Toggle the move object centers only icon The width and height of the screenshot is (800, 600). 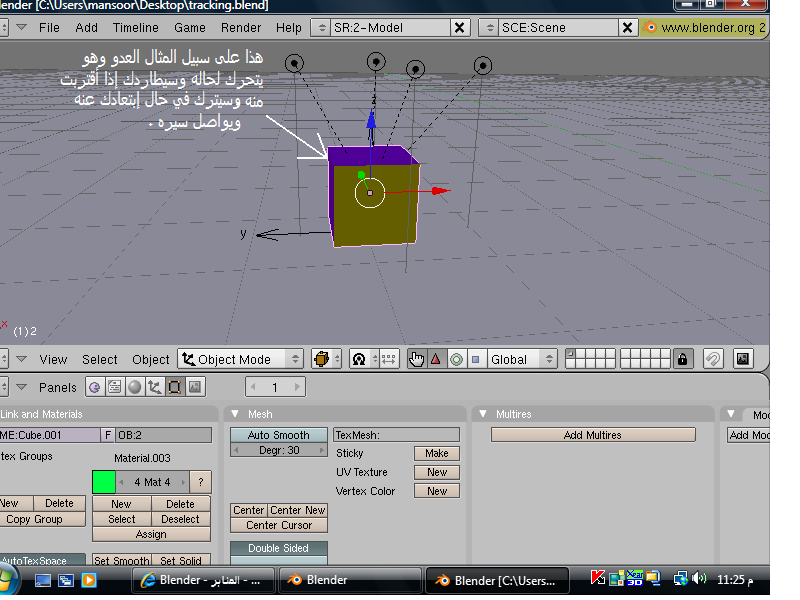click(x=389, y=359)
